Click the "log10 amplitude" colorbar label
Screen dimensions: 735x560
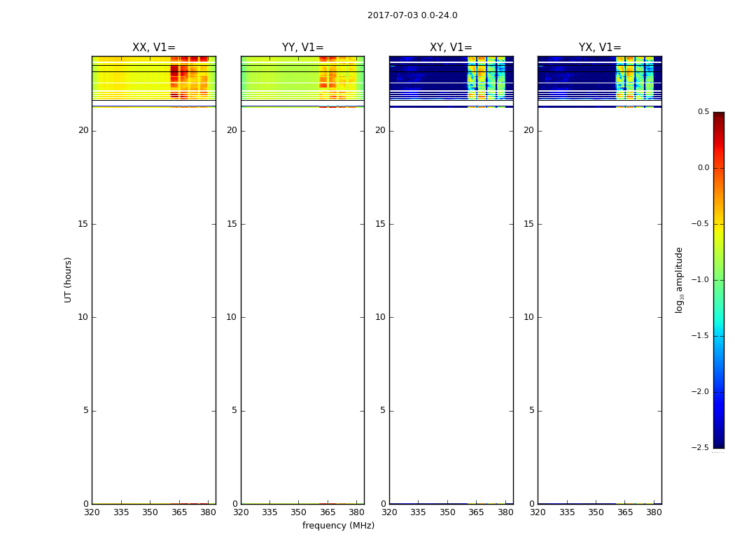pyautogui.click(x=679, y=280)
